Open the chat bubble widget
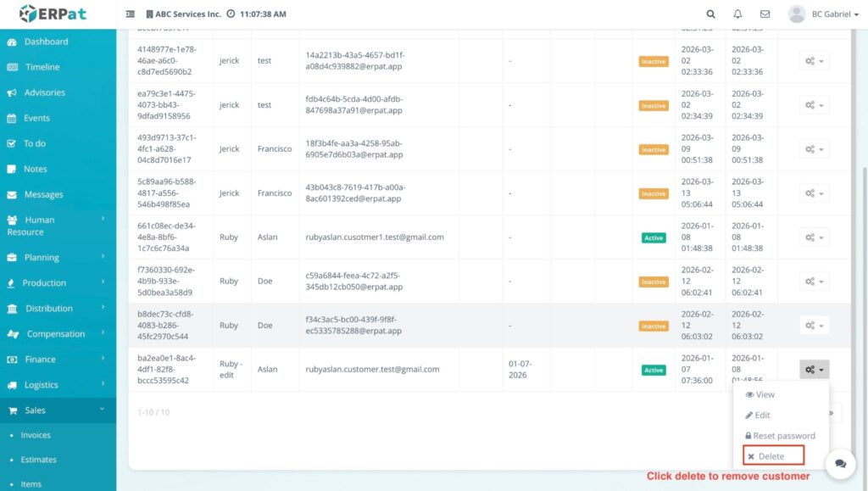Image resolution: width=868 pixels, height=491 pixels. [840, 463]
